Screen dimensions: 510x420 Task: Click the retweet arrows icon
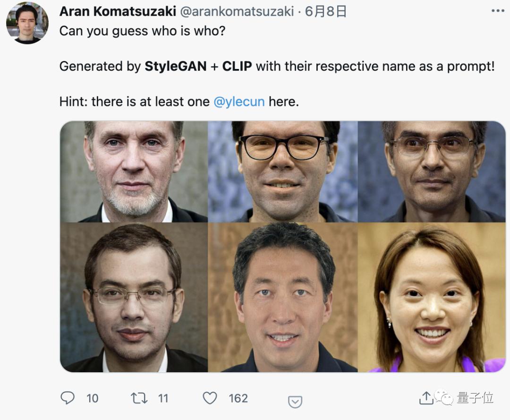(139, 398)
